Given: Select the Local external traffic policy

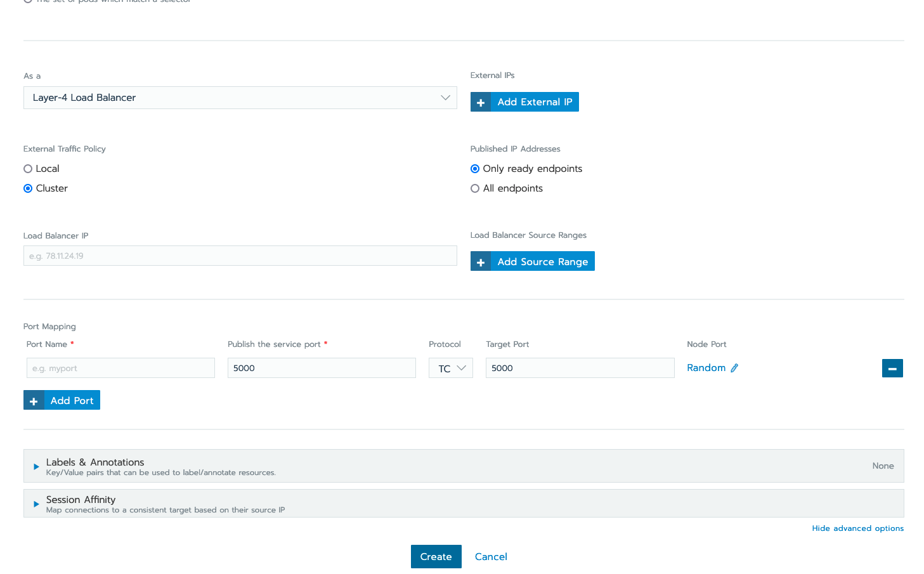Looking at the screenshot, I should click(x=27, y=168).
